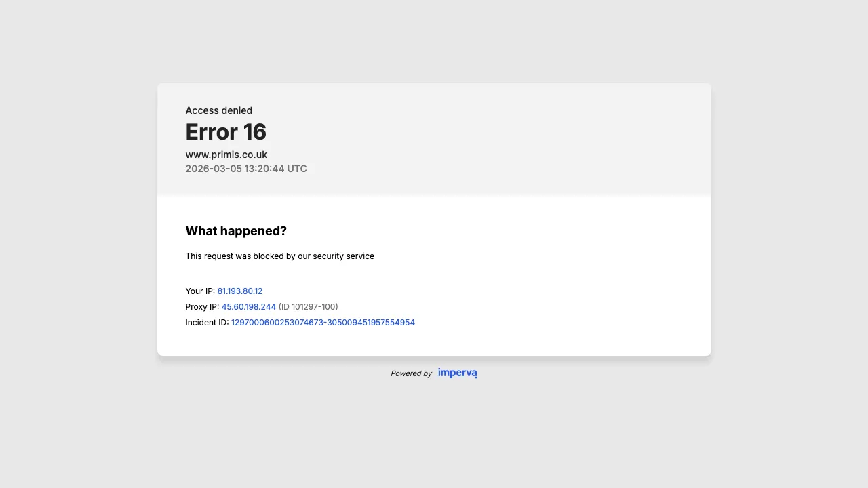The image size is (868, 488).
Task: Click the 'UTC' timezone text
Action: [x=297, y=169]
